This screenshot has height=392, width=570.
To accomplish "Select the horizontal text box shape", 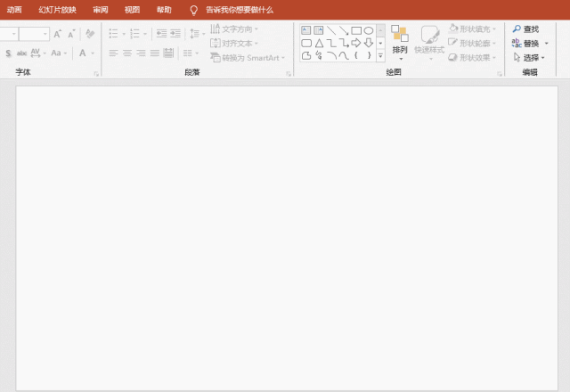I will pos(306,30).
